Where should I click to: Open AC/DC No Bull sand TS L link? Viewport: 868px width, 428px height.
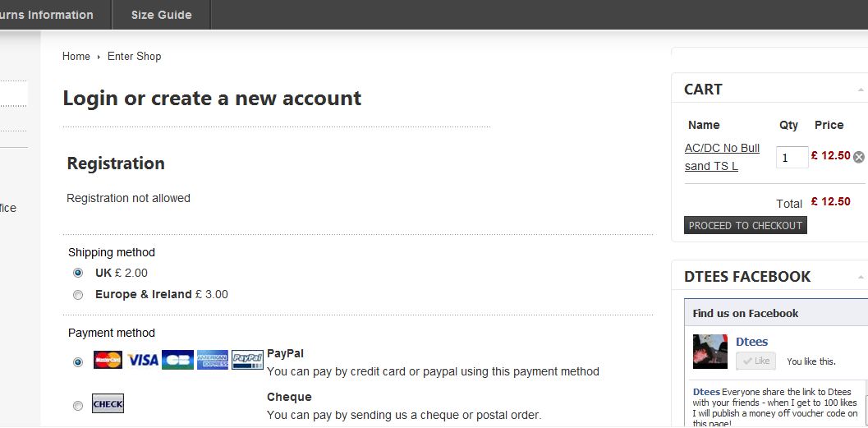point(722,157)
